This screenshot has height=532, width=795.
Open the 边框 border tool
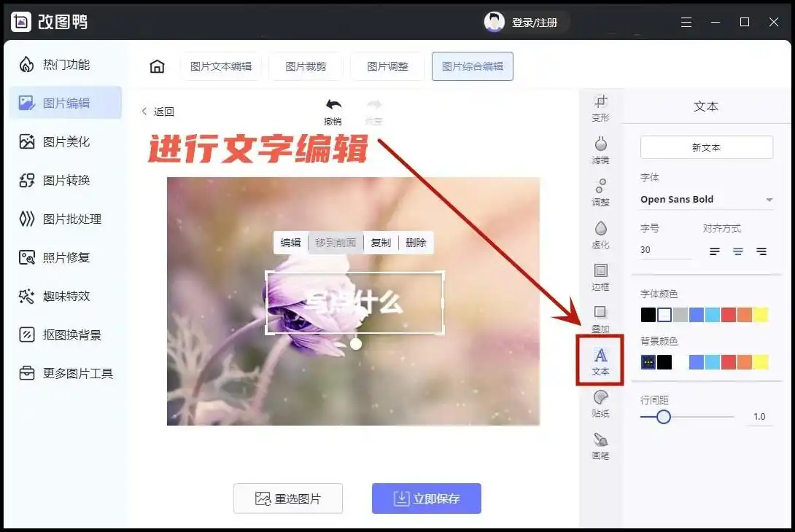600,275
